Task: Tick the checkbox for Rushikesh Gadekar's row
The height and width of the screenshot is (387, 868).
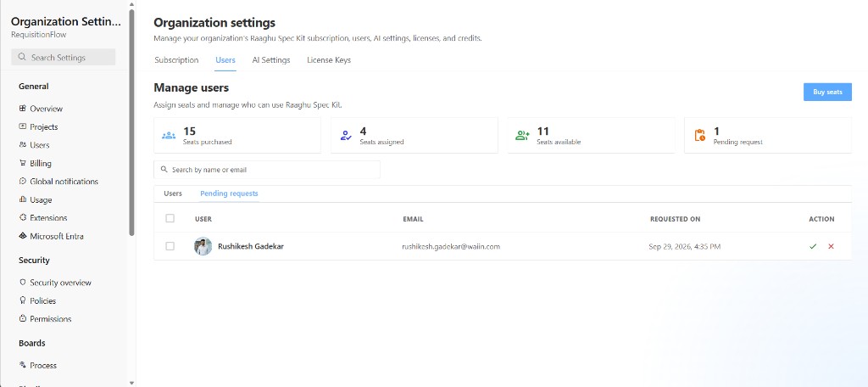Action: point(170,246)
